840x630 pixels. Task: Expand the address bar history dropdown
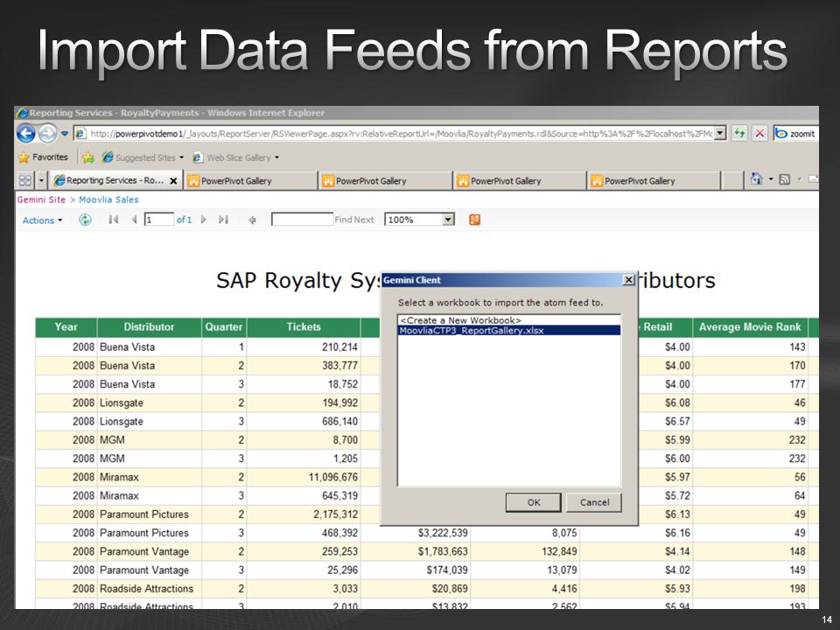click(x=720, y=133)
